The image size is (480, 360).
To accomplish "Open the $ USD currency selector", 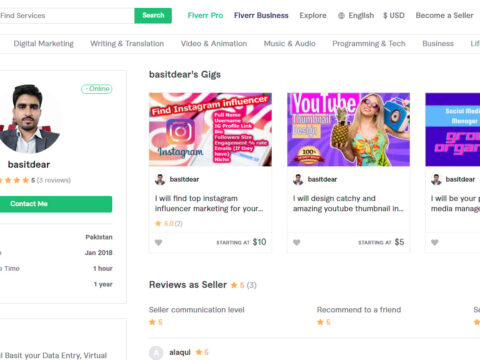I will tap(394, 16).
